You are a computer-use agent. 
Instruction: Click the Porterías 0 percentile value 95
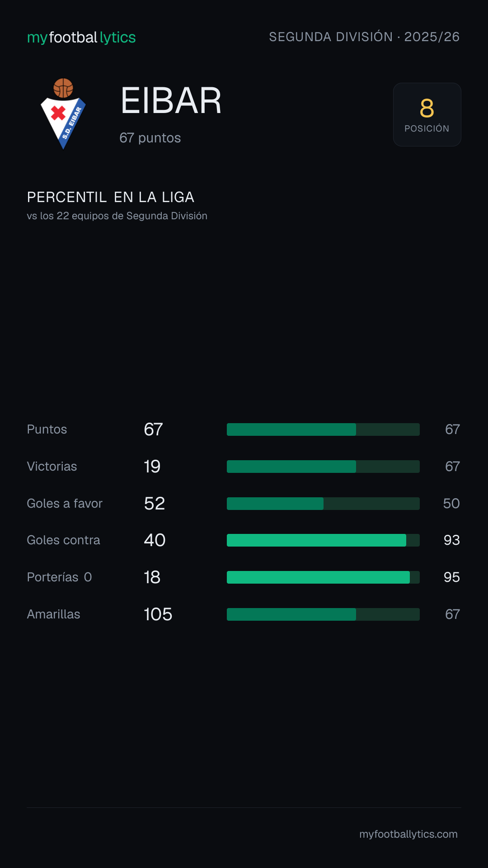click(452, 577)
